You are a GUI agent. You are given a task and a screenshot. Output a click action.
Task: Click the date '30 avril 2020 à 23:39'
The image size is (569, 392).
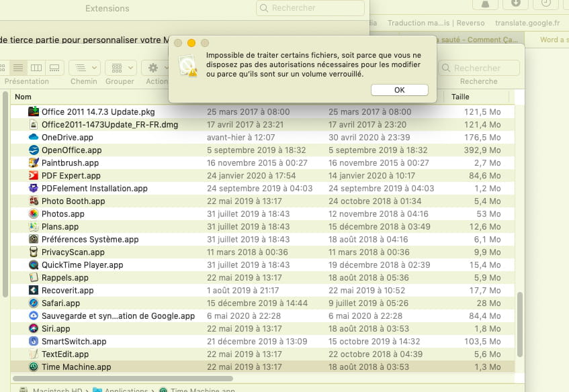click(369, 138)
